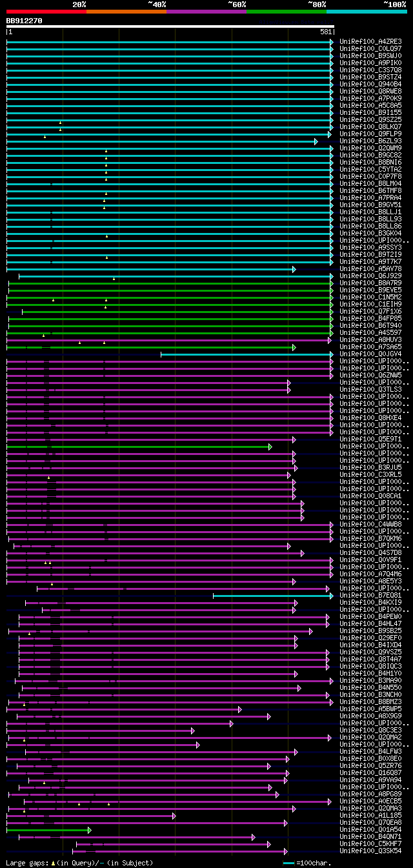Select the UniRef100_B8LM04 label

click(370, 183)
